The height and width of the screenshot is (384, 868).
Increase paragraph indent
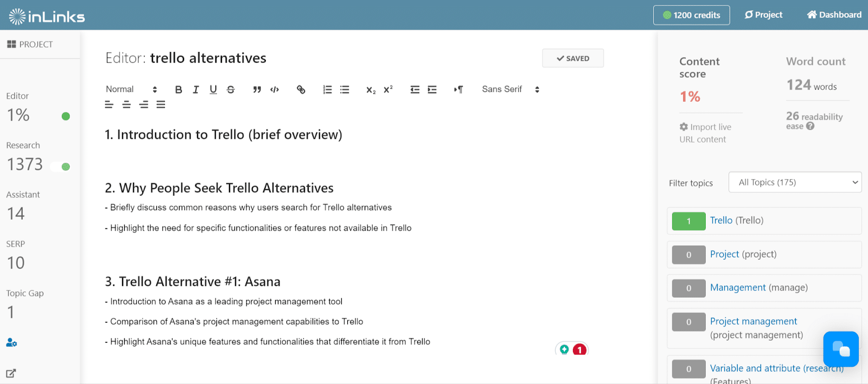[x=432, y=89]
